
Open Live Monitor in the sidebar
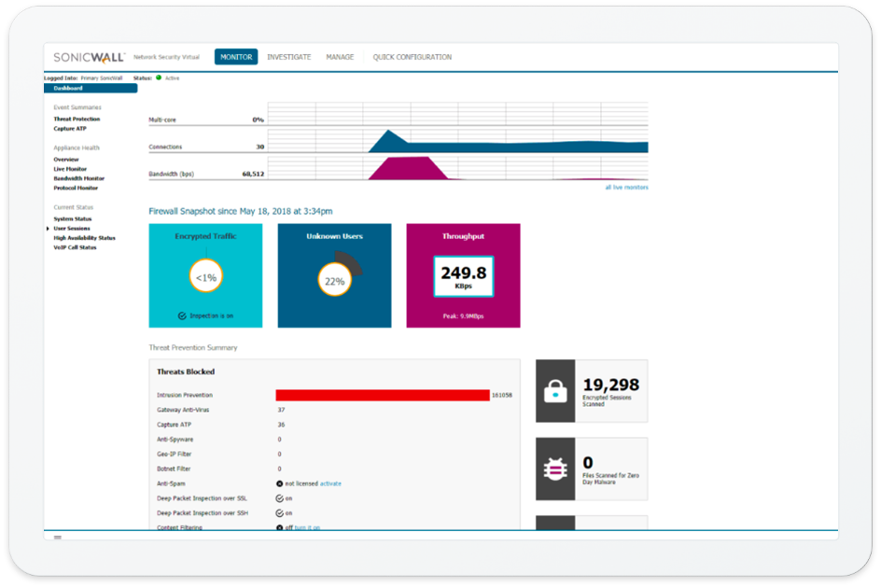point(70,169)
